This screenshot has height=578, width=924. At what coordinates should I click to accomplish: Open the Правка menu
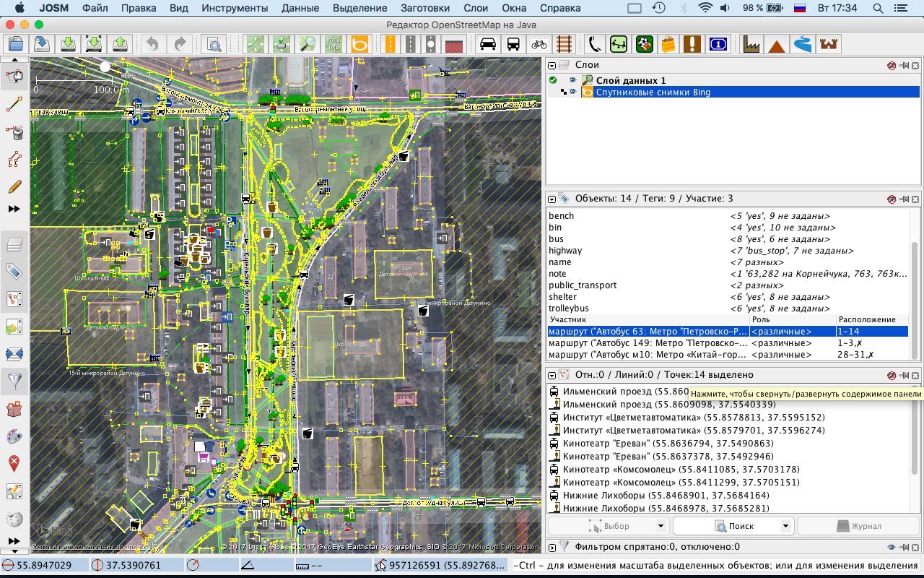[x=139, y=8]
